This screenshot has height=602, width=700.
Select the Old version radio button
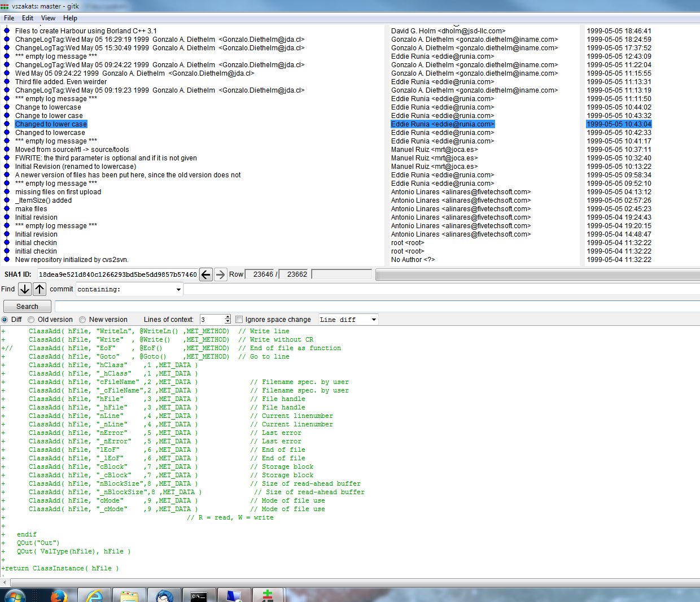click(32, 320)
